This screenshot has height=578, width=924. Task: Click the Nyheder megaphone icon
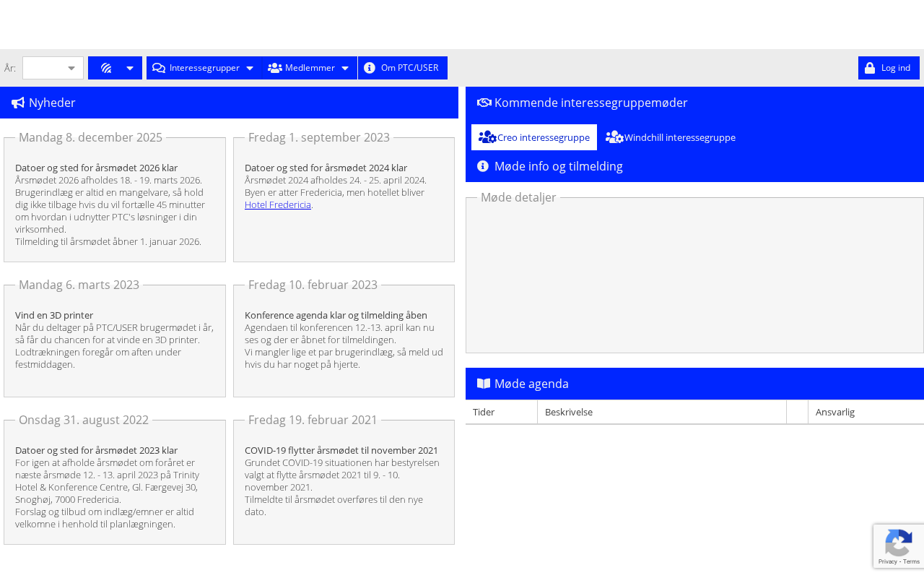coord(18,103)
